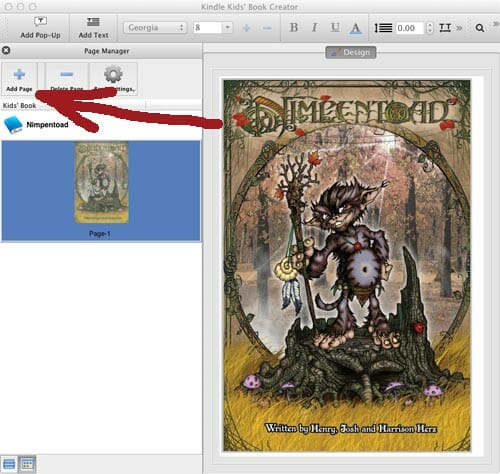The width and height of the screenshot is (500, 474).
Task: Open the text color picker (A icon)
Action: coord(356,28)
